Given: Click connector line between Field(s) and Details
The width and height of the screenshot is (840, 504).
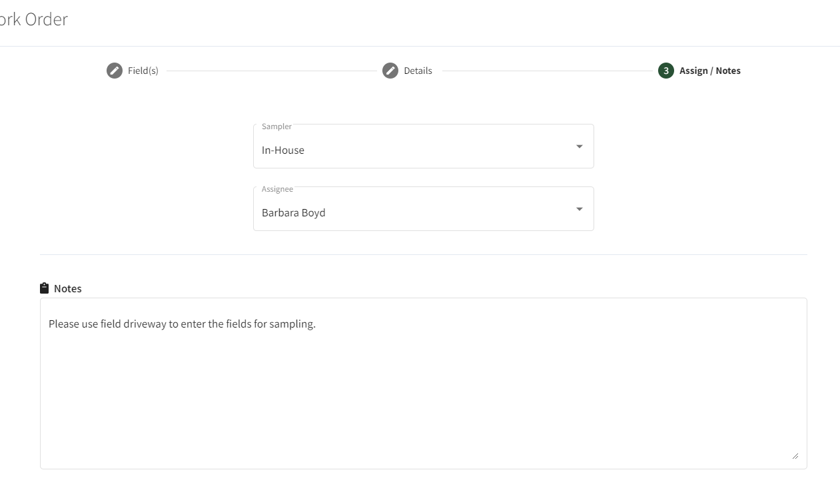Looking at the screenshot, I should click(271, 71).
